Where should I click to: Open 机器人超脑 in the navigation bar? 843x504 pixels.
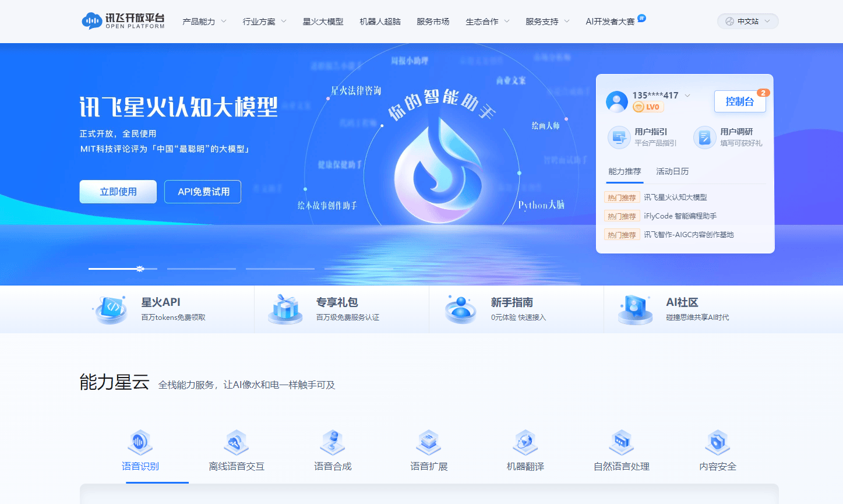point(380,22)
